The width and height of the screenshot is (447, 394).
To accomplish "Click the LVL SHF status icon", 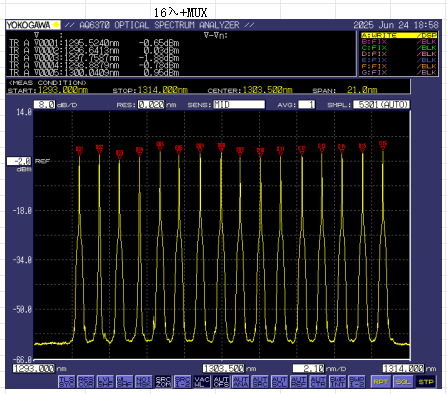I will click(x=105, y=382).
